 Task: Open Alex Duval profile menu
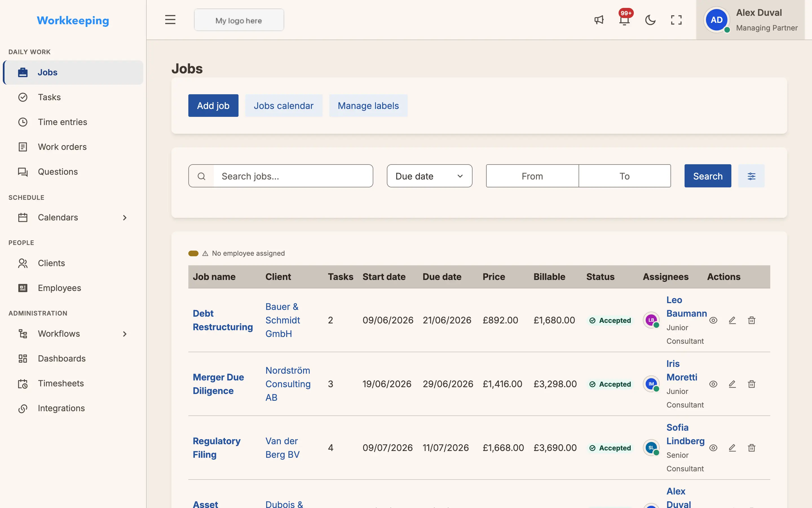pyautogui.click(x=751, y=20)
